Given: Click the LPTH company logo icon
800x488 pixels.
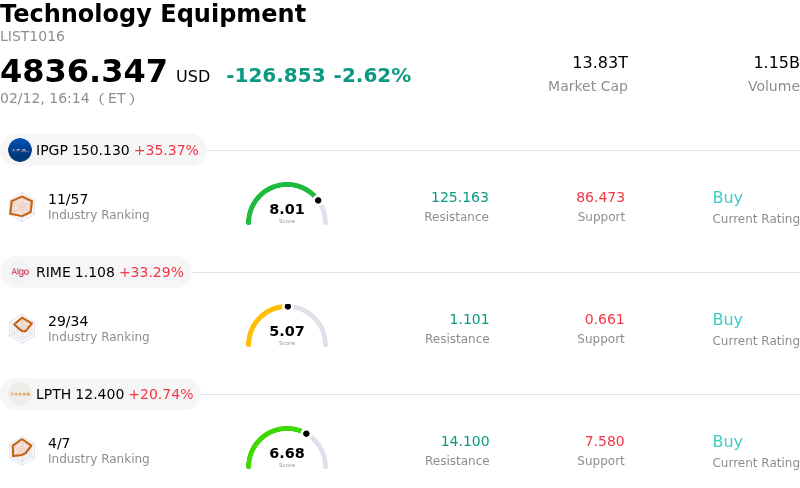Looking at the screenshot, I should pyautogui.click(x=20, y=394).
